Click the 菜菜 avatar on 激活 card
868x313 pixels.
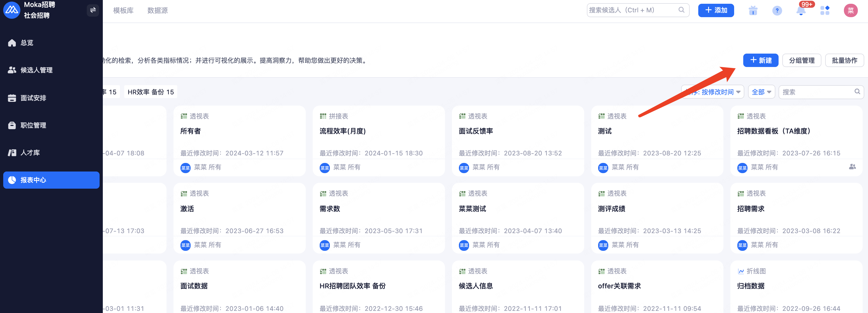point(185,245)
